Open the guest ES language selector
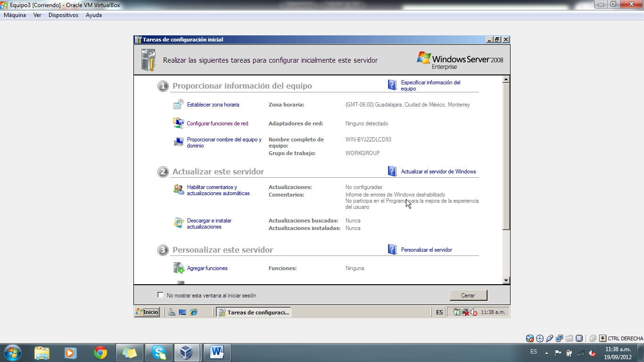This screenshot has height=362, width=644. (x=438, y=312)
